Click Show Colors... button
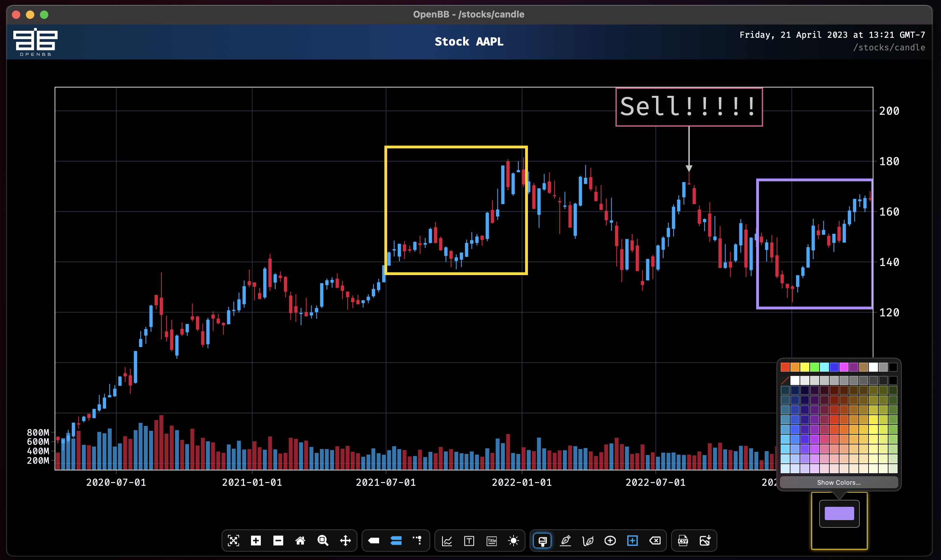Viewport: 941px width, 560px height. pos(839,482)
